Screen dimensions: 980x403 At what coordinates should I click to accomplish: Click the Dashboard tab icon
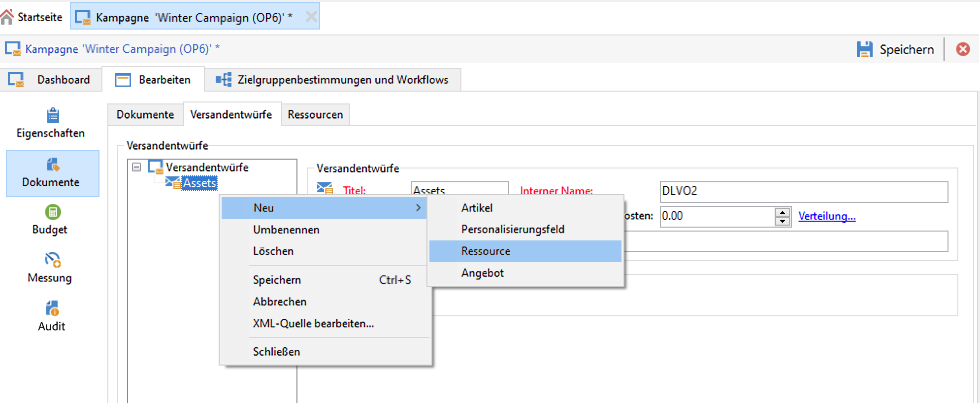[16, 79]
